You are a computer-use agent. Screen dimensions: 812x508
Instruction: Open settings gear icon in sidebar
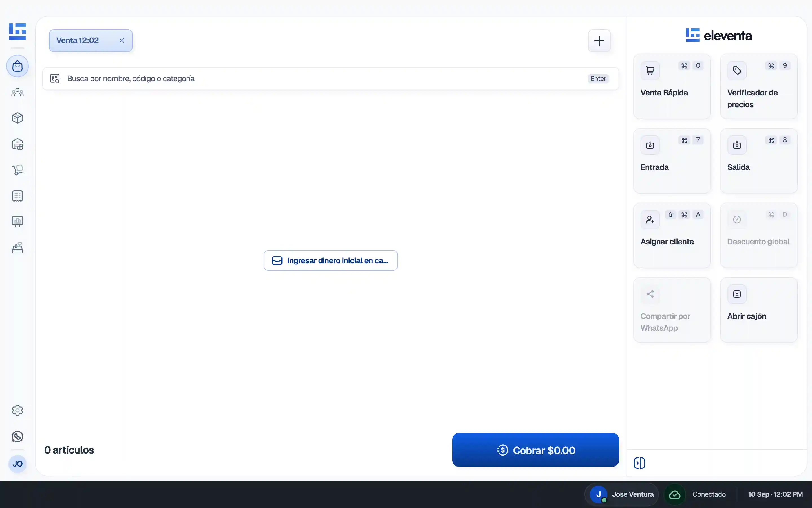pos(17,410)
